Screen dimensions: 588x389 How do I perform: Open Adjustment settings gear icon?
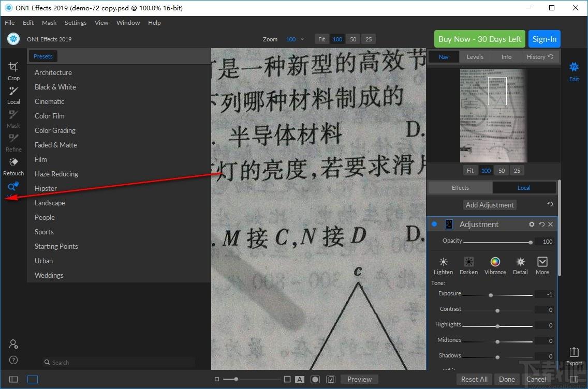[x=532, y=224]
